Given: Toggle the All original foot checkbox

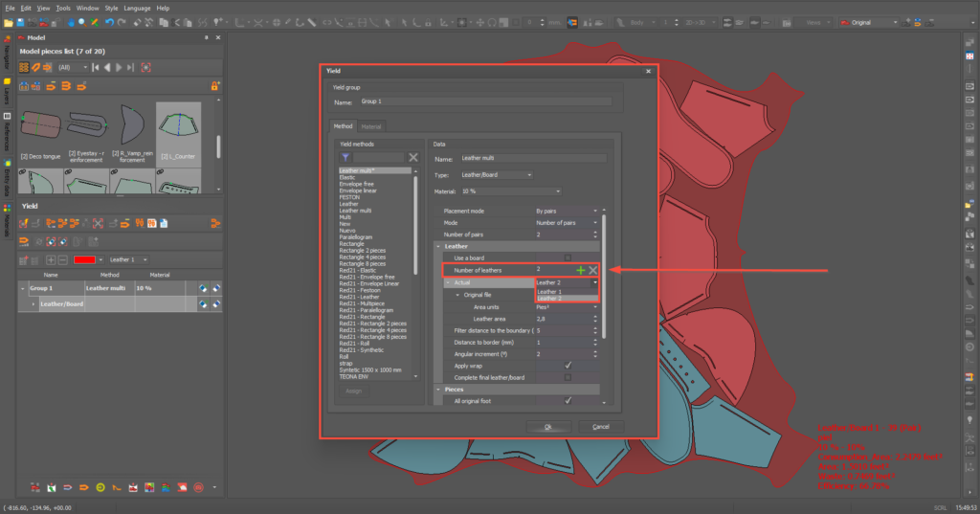Looking at the screenshot, I should coord(568,401).
